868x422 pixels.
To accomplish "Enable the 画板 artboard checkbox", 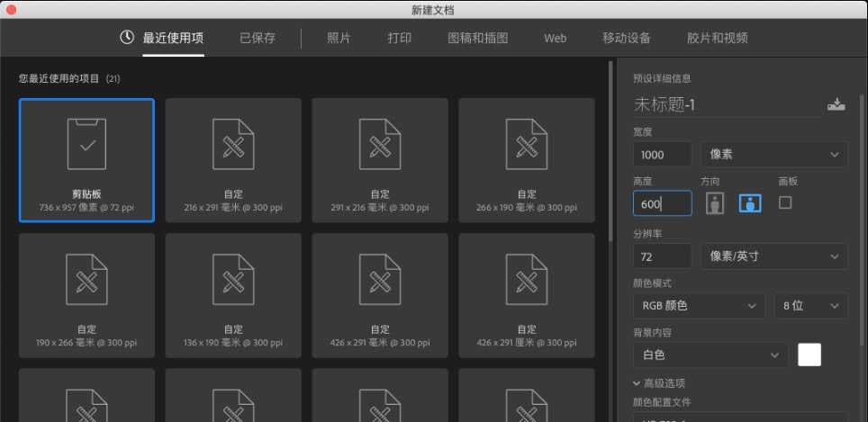I will coord(785,202).
